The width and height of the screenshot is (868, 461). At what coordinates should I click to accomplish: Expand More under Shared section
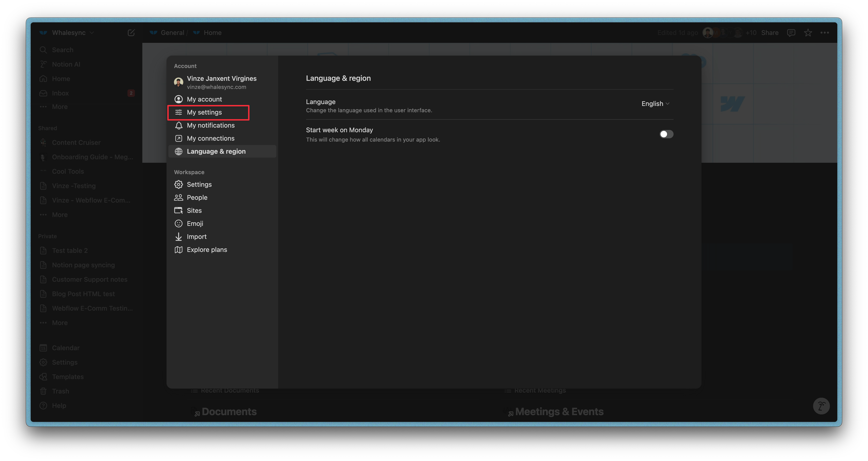coord(60,215)
